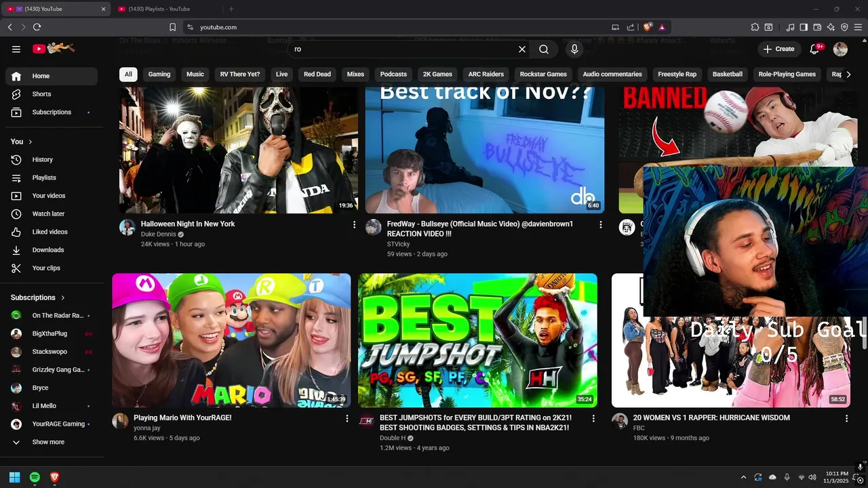Toggle the browser sidebar panel
868x488 pixels.
coord(804,27)
